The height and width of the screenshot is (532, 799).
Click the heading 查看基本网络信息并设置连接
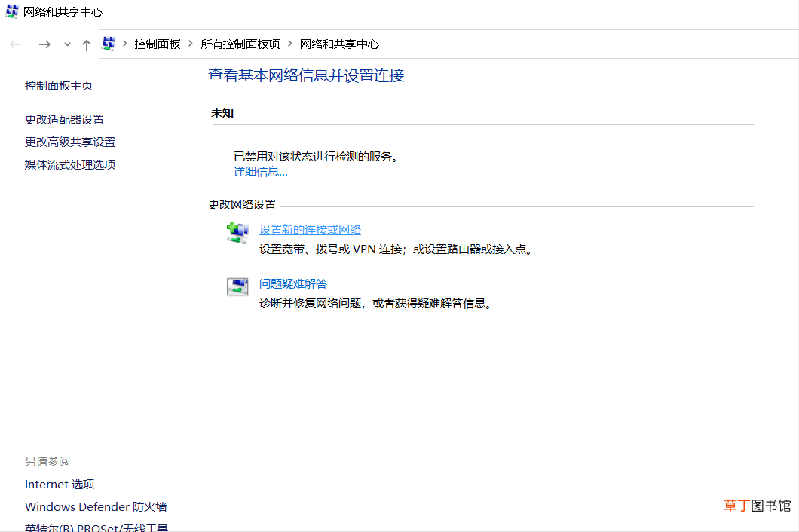tap(306, 75)
